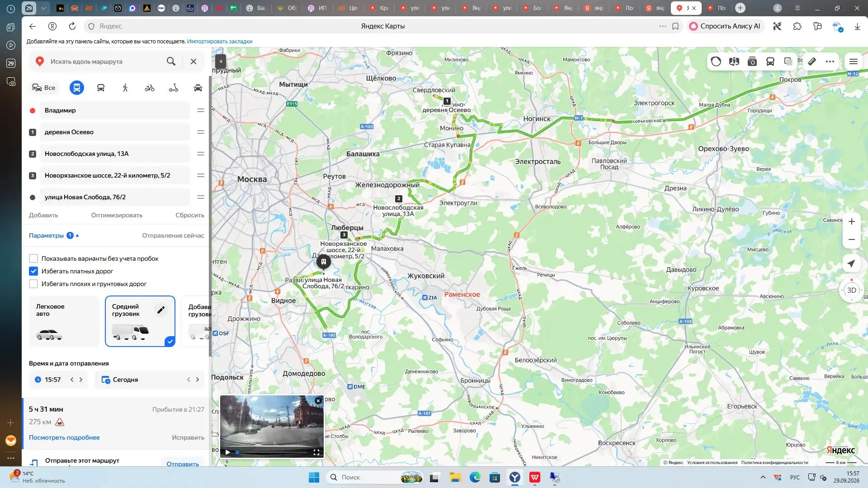
Task: Activate the ruler measurement tool
Action: point(812,61)
